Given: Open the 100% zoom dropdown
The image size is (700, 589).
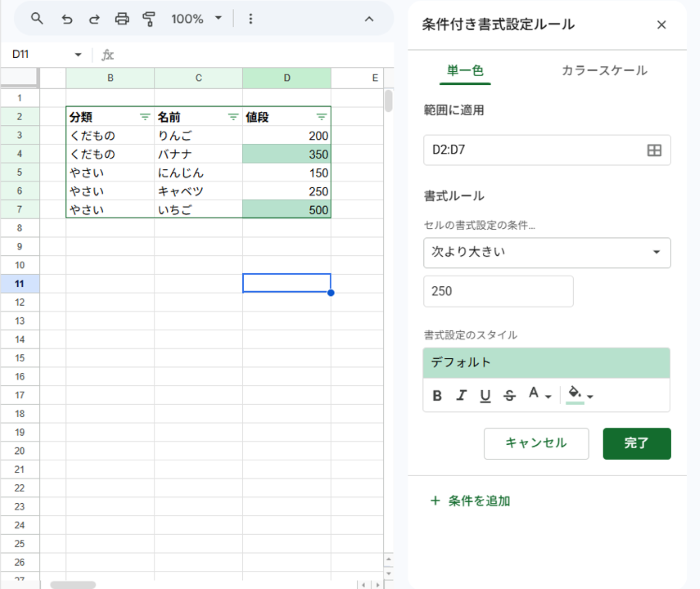Looking at the screenshot, I should tap(196, 19).
